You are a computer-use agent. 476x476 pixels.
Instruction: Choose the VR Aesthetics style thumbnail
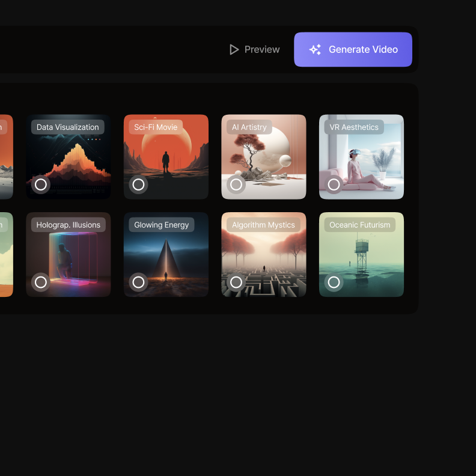[x=362, y=157]
